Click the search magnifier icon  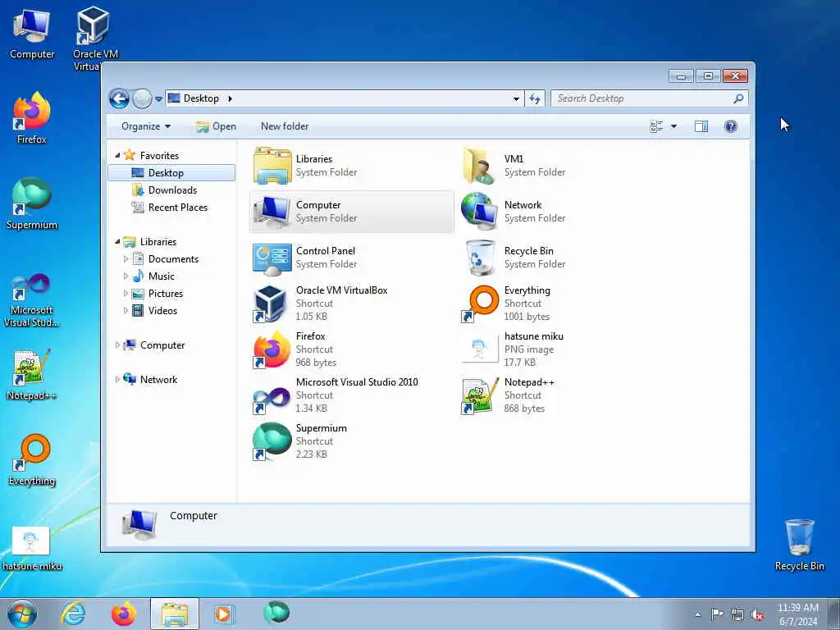point(739,98)
